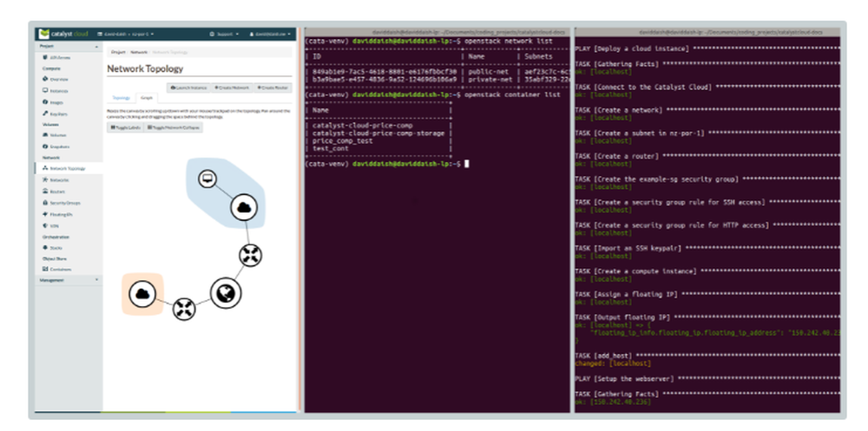Click 'catalyst-cloud-price-comp-storage' container row

tap(378, 134)
